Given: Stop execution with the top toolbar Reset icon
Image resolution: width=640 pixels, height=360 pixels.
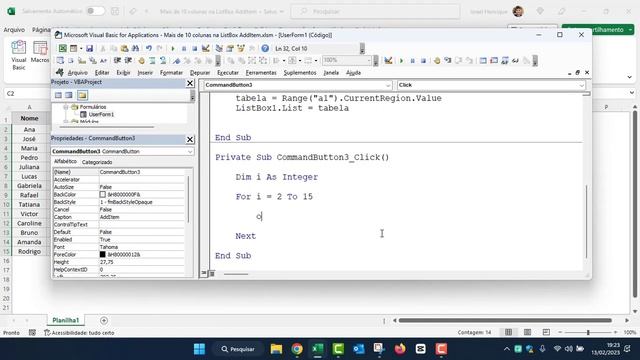Looking at the screenshot, I should [x=195, y=49].
